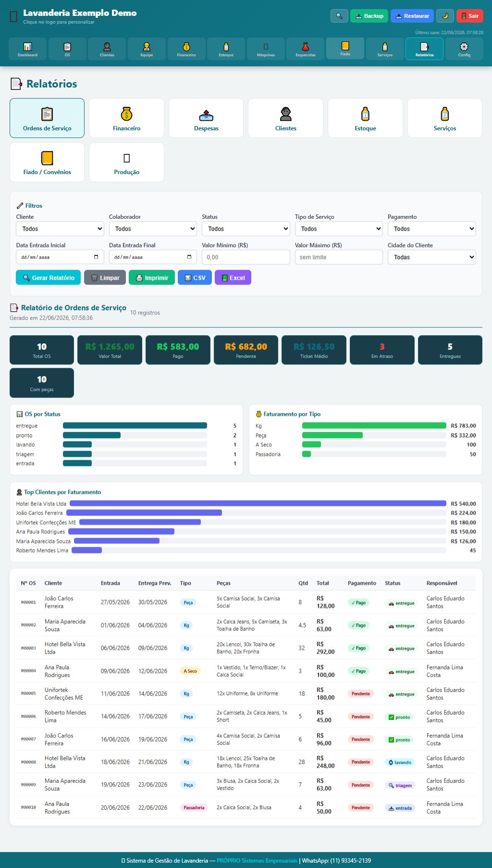This screenshot has height=868, width=492.
Task: Click the magnifier search icon in the header
Action: tap(339, 16)
